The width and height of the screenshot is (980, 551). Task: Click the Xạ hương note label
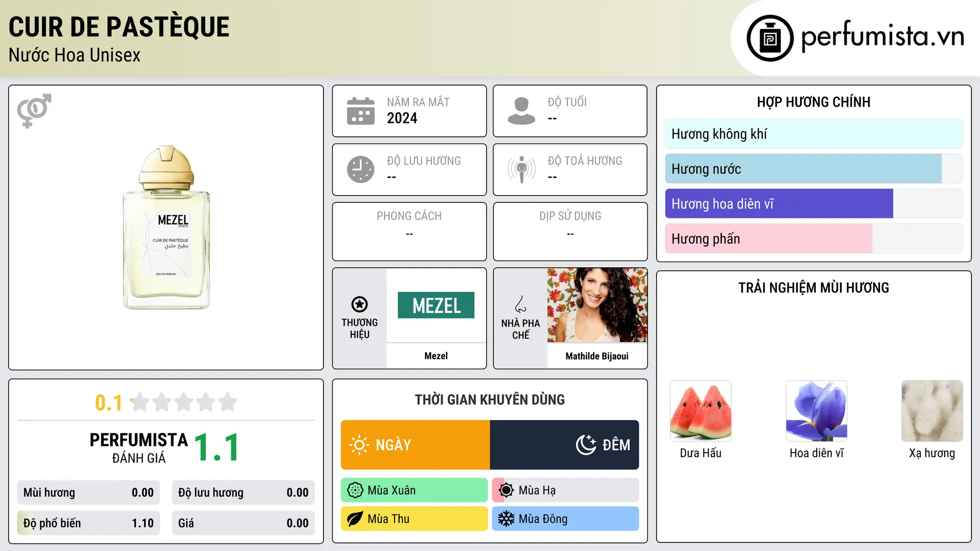[x=932, y=453]
